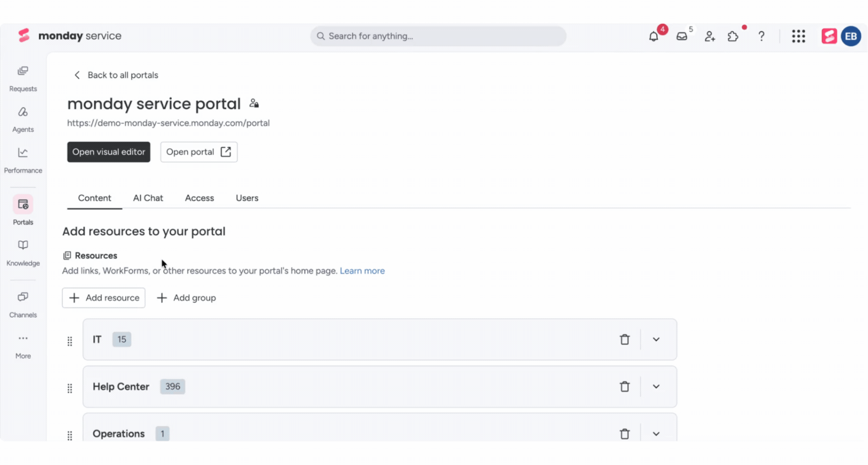Viewport: 868px width, 465px height.
Task: Click the portal permissions icon beside the title
Action: (x=254, y=104)
